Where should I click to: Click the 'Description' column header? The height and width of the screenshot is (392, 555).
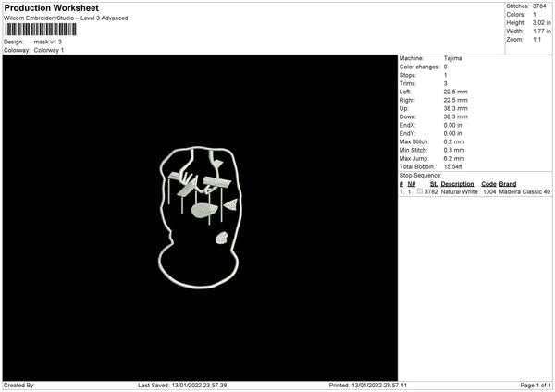457,184
